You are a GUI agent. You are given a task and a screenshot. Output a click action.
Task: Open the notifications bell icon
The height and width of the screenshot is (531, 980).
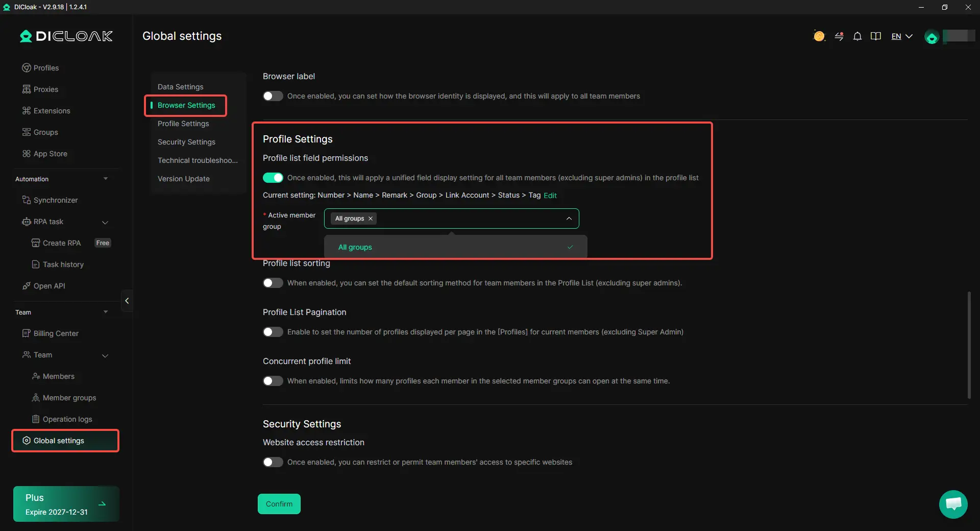point(857,36)
